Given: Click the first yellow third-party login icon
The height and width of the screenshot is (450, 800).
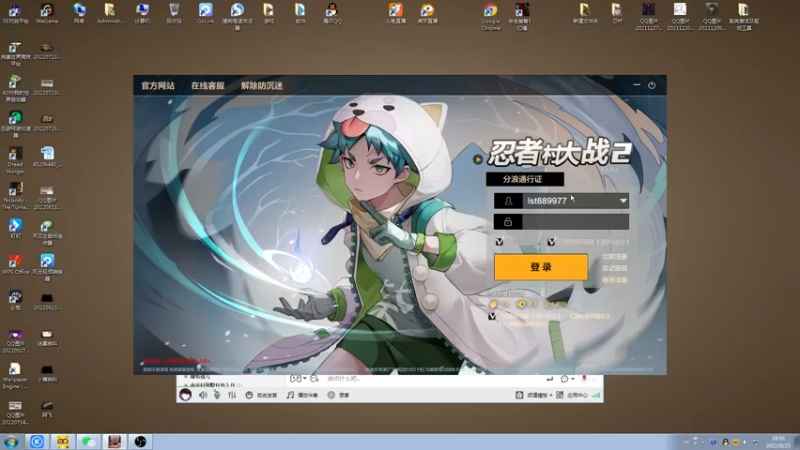Looking at the screenshot, I should [x=493, y=304].
